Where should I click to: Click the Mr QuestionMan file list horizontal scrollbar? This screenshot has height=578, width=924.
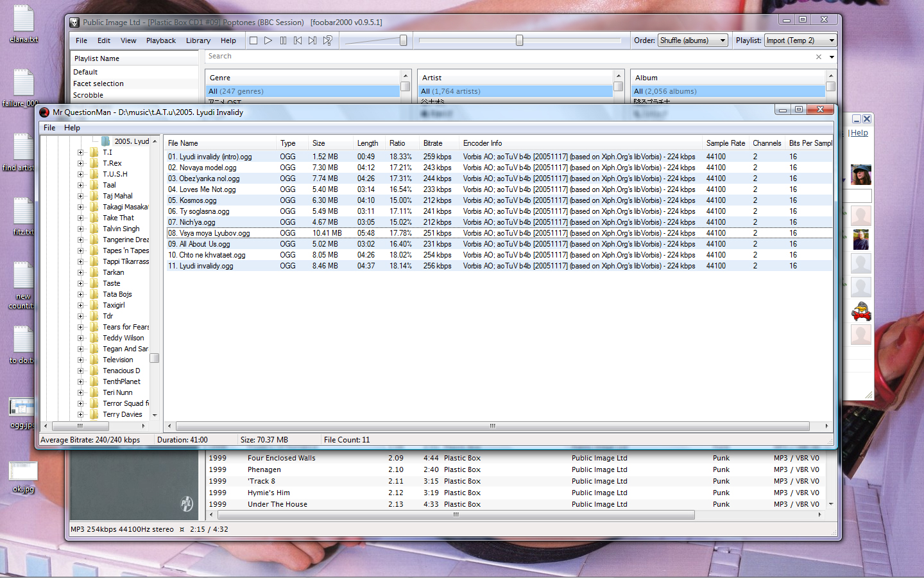tap(492, 426)
